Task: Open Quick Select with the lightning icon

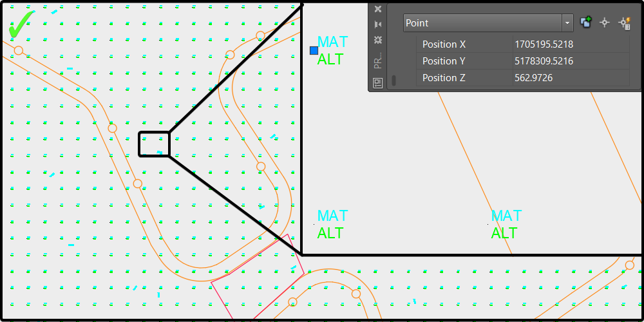Action: pyautogui.click(x=623, y=23)
